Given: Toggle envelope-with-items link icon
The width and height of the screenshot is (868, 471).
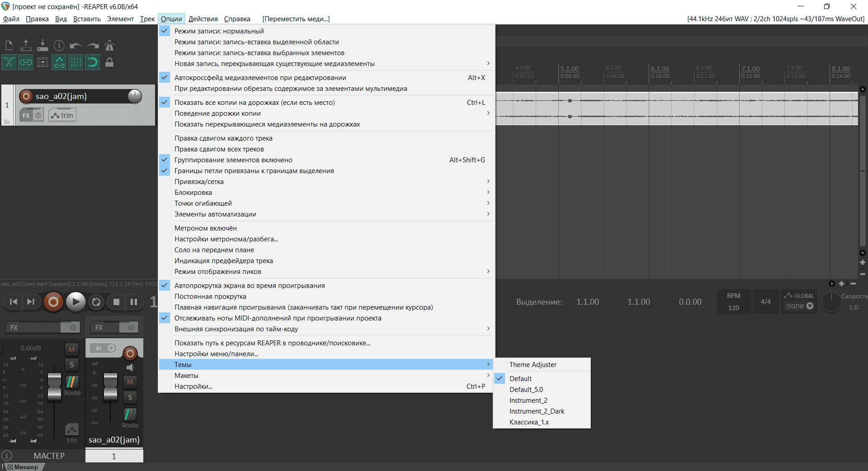Looking at the screenshot, I should coord(59,62).
